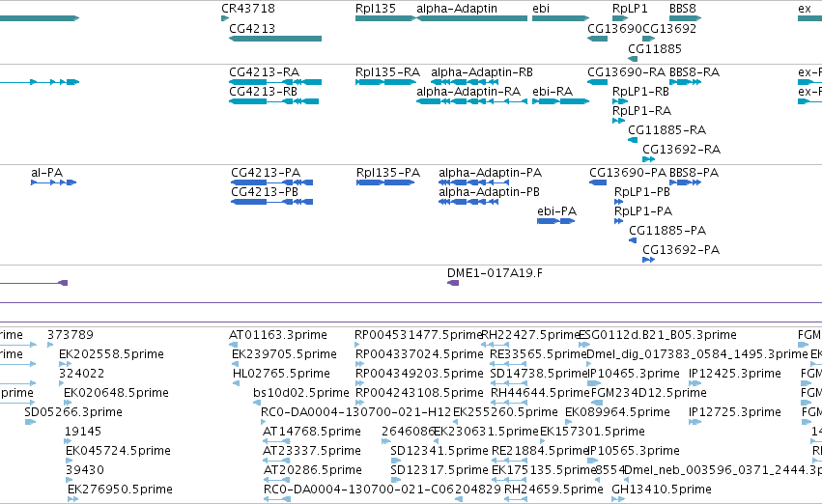Select the RpI135-PA protein feature

pos(385,182)
